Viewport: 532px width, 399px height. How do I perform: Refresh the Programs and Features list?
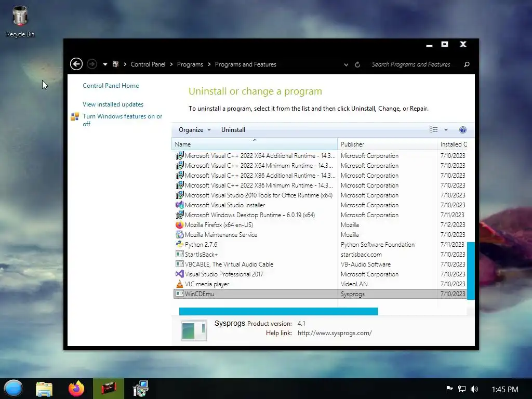click(357, 64)
